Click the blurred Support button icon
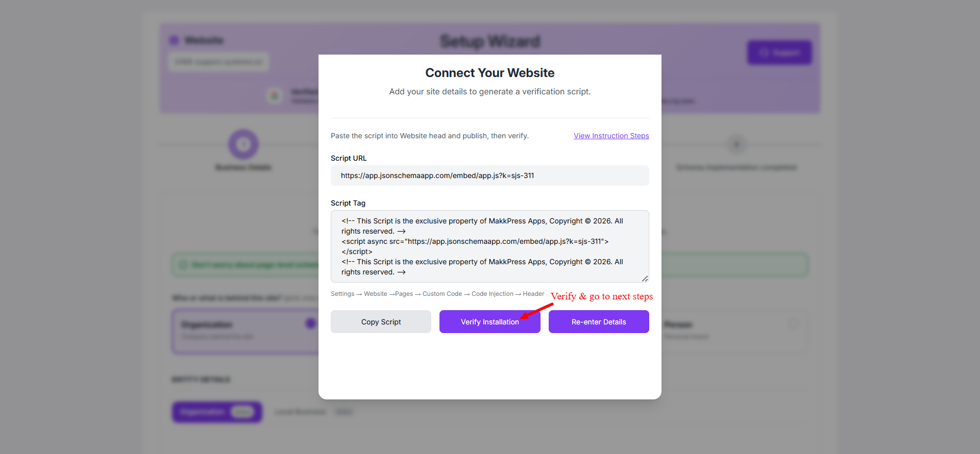Image resolution: width=980 pixels, height=454 pixels. [764, 53]
